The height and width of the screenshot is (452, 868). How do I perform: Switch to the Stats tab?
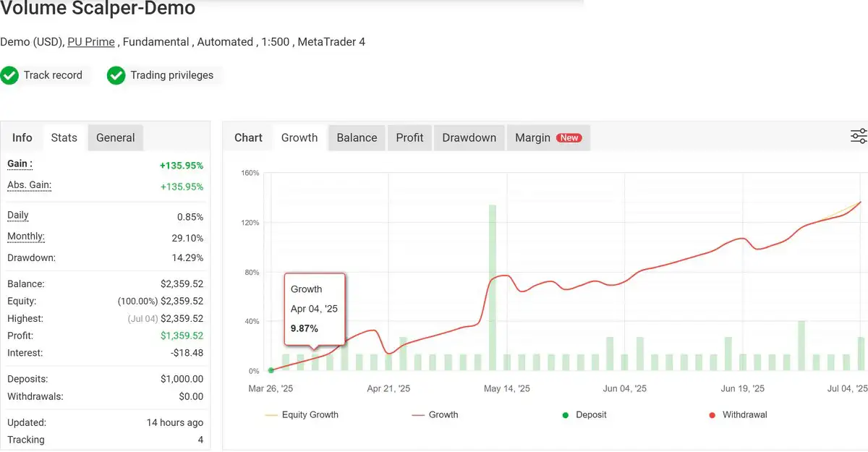click(x=64, y=137)
